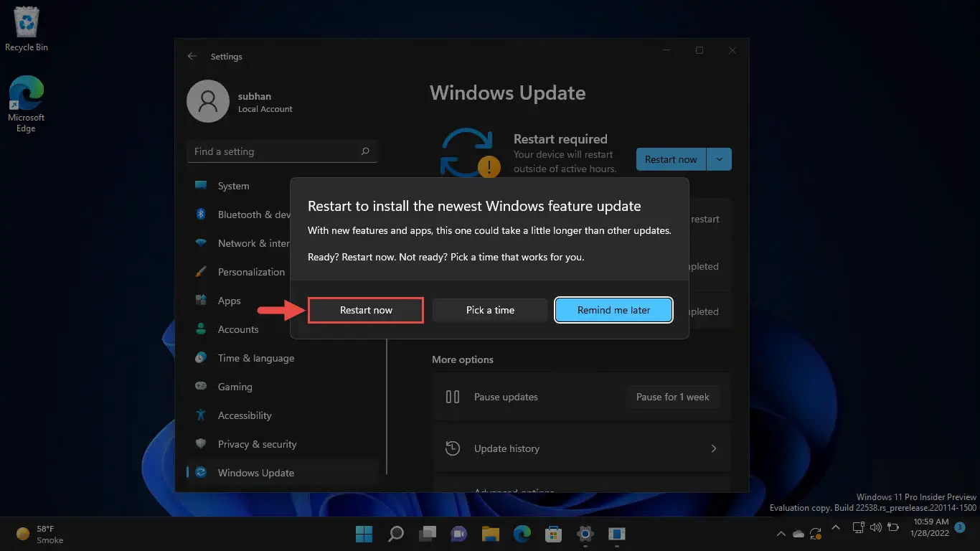This screenshot has height=551, width=980.
Task: Open the Chat icon on the taskbar
Action: tap(459, 534)
